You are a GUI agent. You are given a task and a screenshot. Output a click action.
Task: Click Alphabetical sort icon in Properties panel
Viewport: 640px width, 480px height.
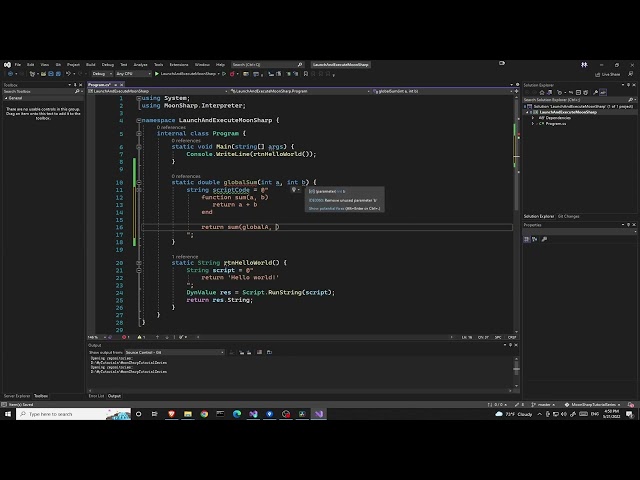click(x=535, y=239)
